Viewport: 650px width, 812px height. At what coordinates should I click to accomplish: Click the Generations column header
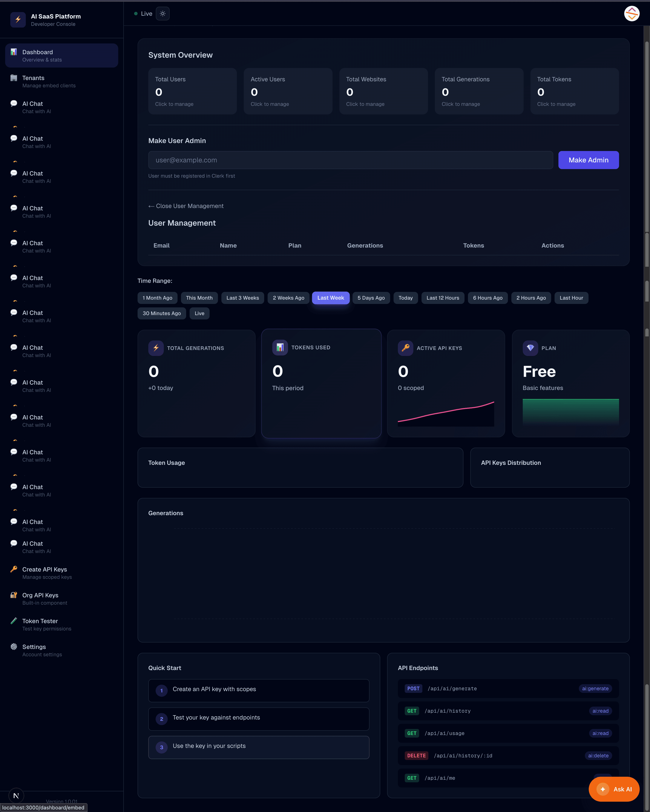pyautogui.click(x=365, y=246)
